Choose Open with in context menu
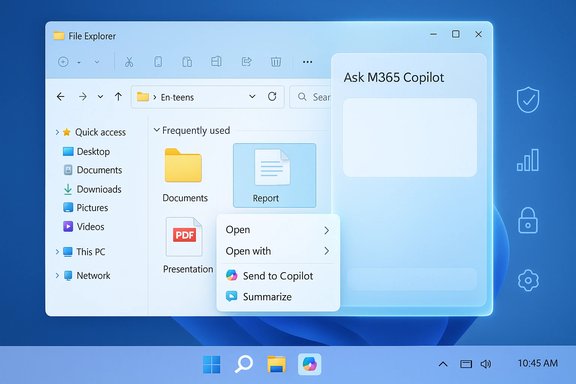The image size is (576, 384). point(278,251)
